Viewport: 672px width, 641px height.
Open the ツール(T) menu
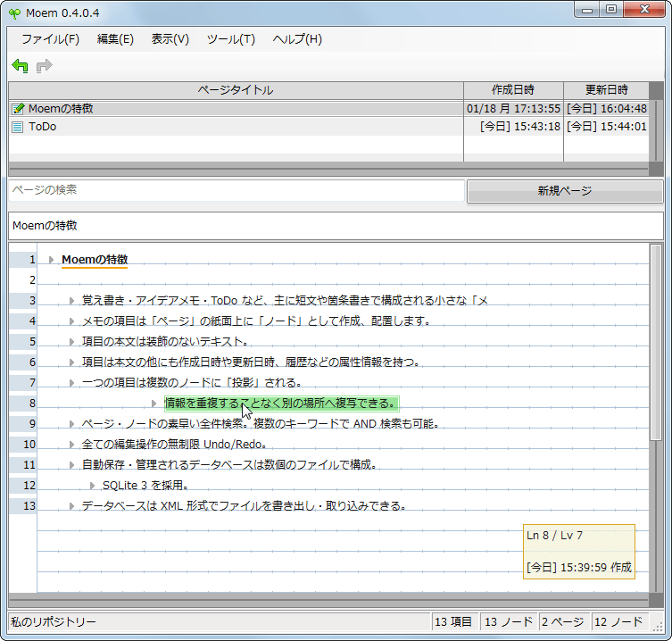click(x=231, y=39)
